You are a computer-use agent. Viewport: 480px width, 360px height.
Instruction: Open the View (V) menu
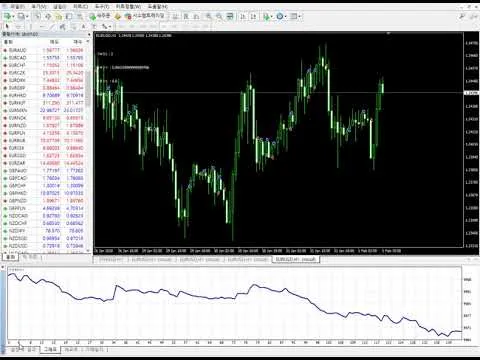coord(39,7)
